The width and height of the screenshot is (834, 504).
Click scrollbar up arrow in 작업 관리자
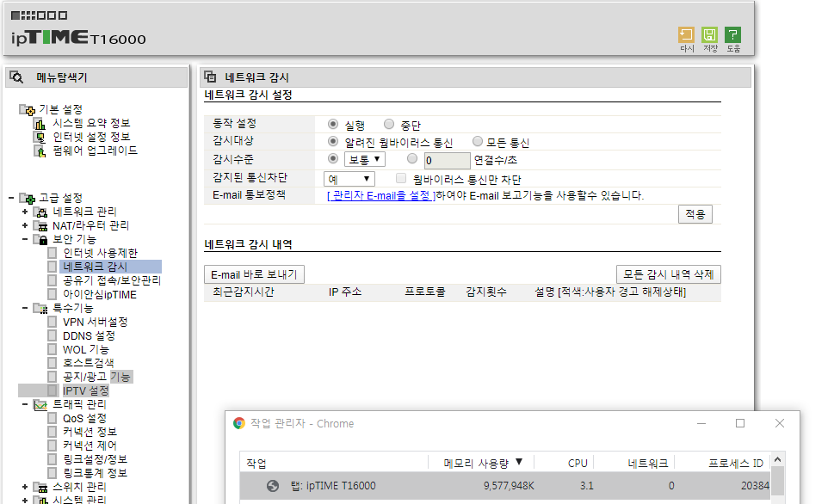click(x=777, y=459)
